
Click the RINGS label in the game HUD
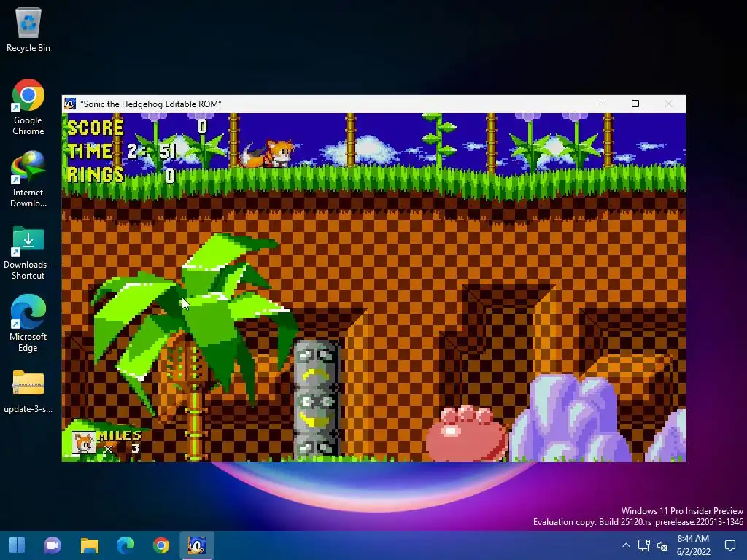pyautogui.click(x=96, y=175)
